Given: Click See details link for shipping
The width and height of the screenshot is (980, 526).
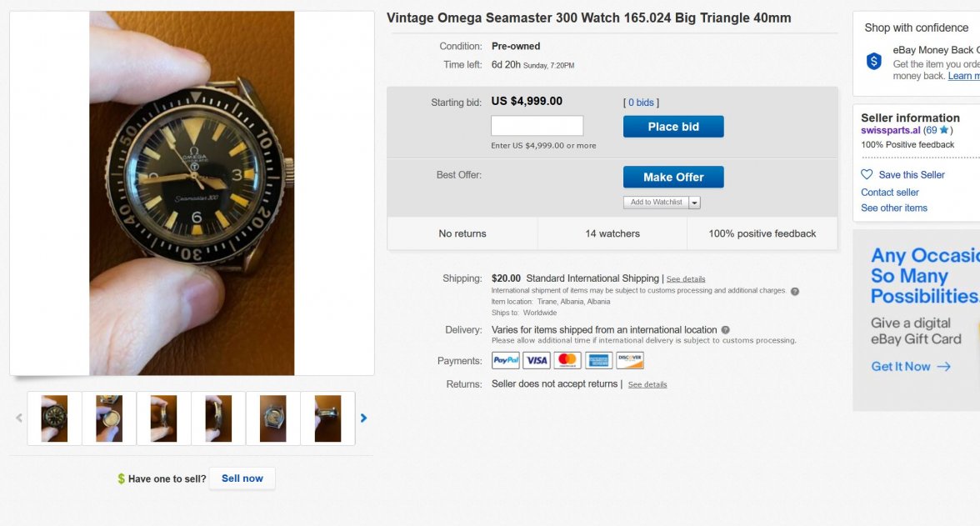Looking at the screenshot, I should click(686, 279).
